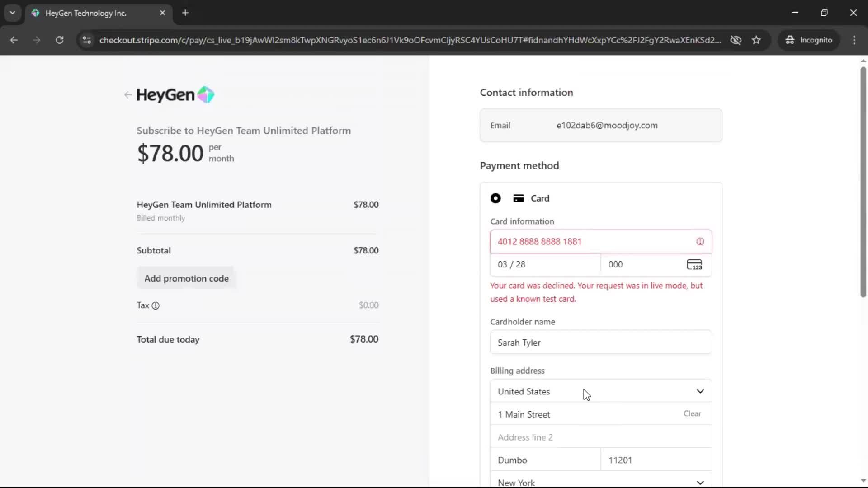The image size is (868, 488).
Task: Clear the 1 Main Street address
Action: pos(692,413)
